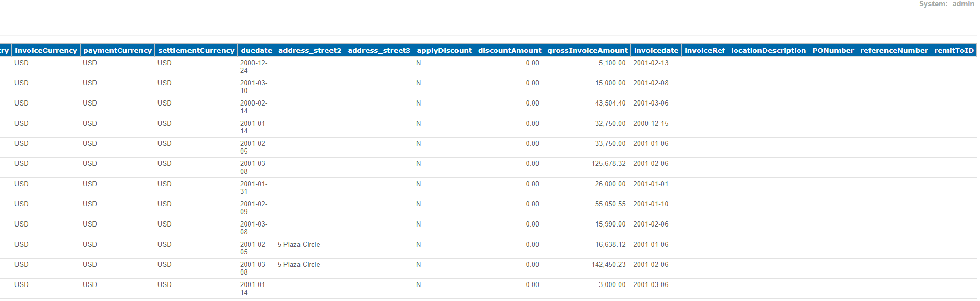Click the invoicedate column header
This screenshot has height=301, width=980.
pos(656,50)
